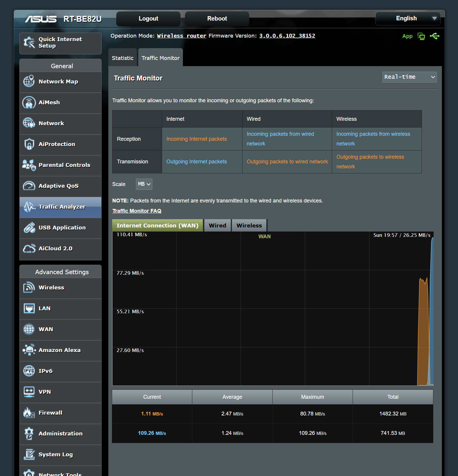458x476 pixels.
Task: Click the Outgoing packets to wireless network text
Action: [x=370, y=162]
